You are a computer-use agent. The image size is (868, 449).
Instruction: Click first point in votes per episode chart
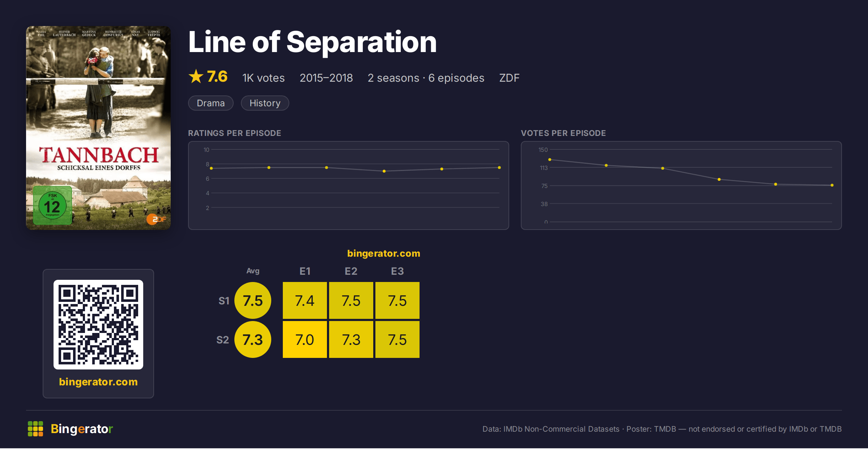click(550, 159)
